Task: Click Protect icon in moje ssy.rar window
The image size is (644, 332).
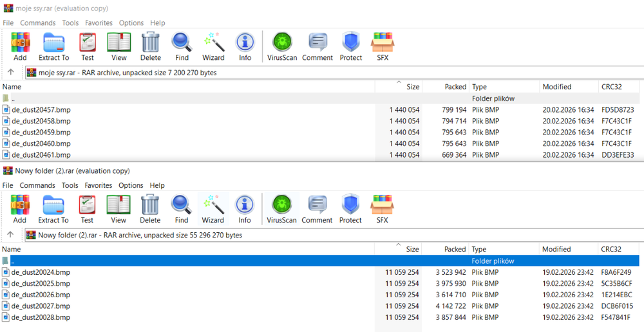Action: (x=350, y=46)
